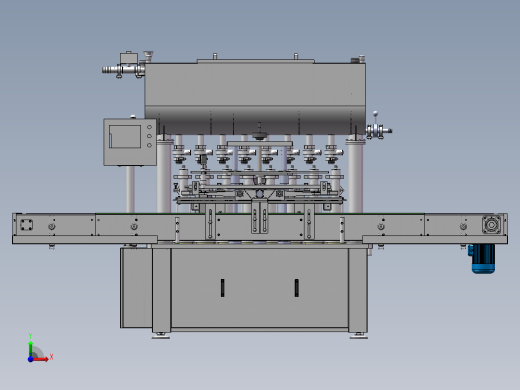This screenshot has width=520, height=390.
Task: Click the green Y axis arrow of the triad
Action: [30, 349]
